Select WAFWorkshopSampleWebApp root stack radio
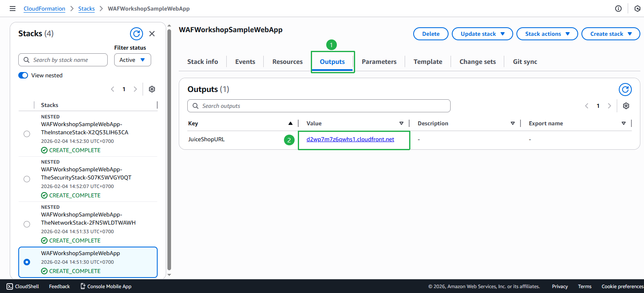 27,262
